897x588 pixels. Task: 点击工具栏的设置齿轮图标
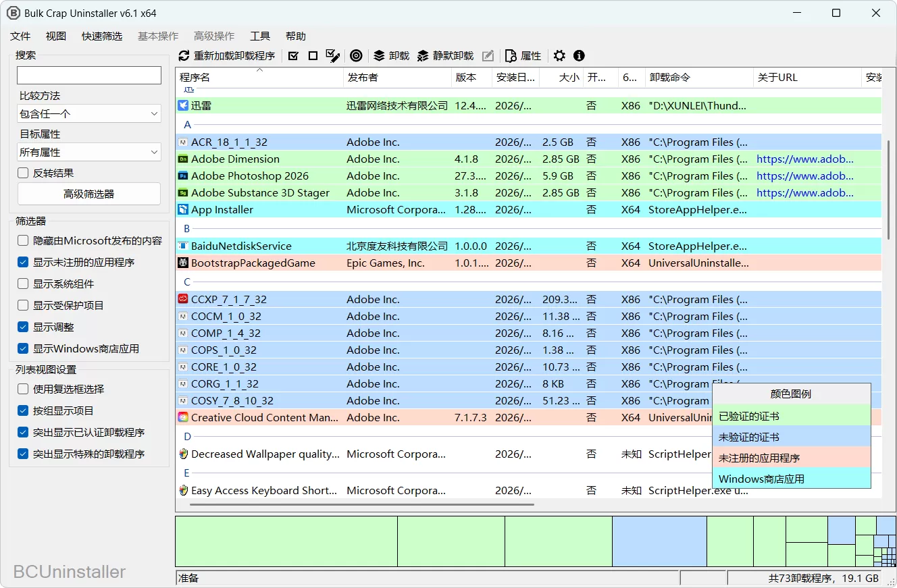pyautogui.click(x=559, y=56)
